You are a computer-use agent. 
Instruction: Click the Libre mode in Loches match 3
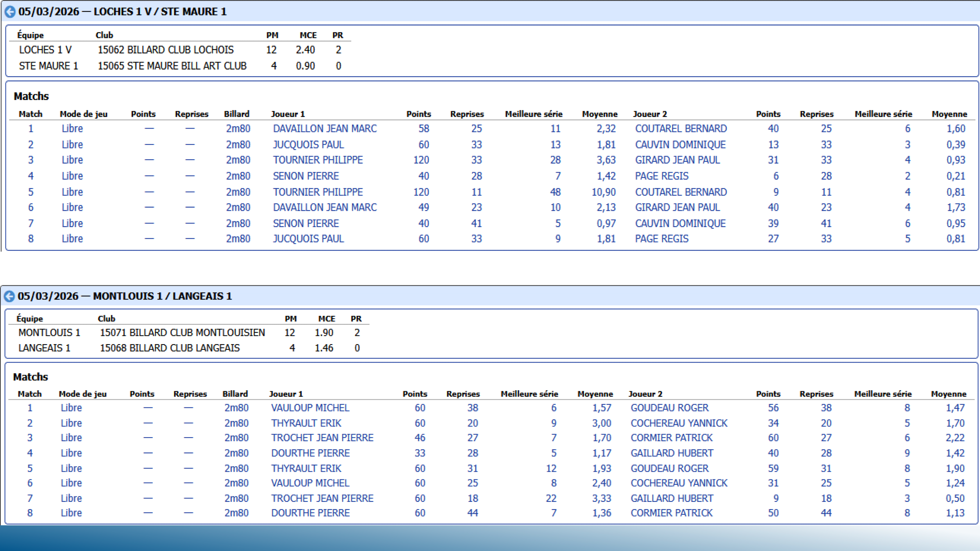72,160
